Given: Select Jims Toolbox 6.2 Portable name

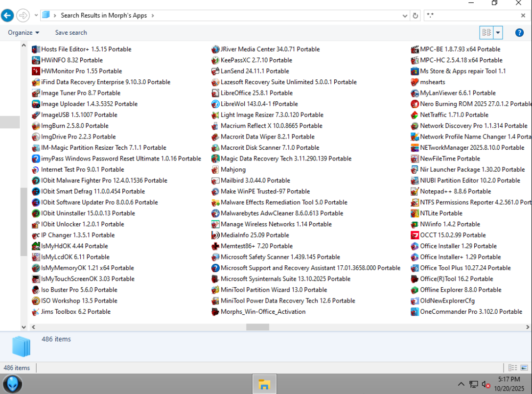Looking at the screenshot, I should [76, 312].
